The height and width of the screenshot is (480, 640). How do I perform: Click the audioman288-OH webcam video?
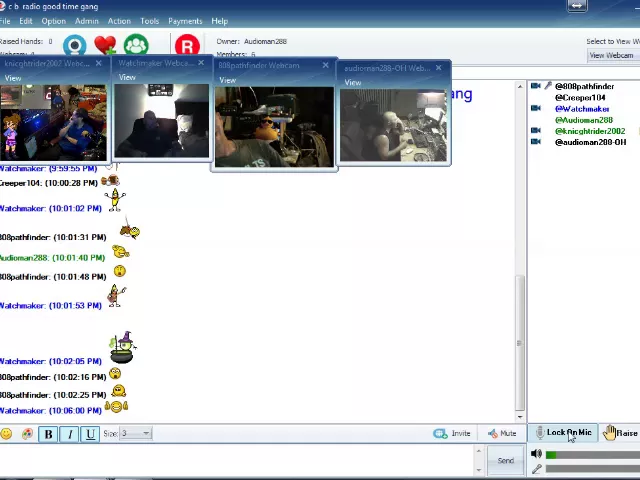(x=393, y=125)
